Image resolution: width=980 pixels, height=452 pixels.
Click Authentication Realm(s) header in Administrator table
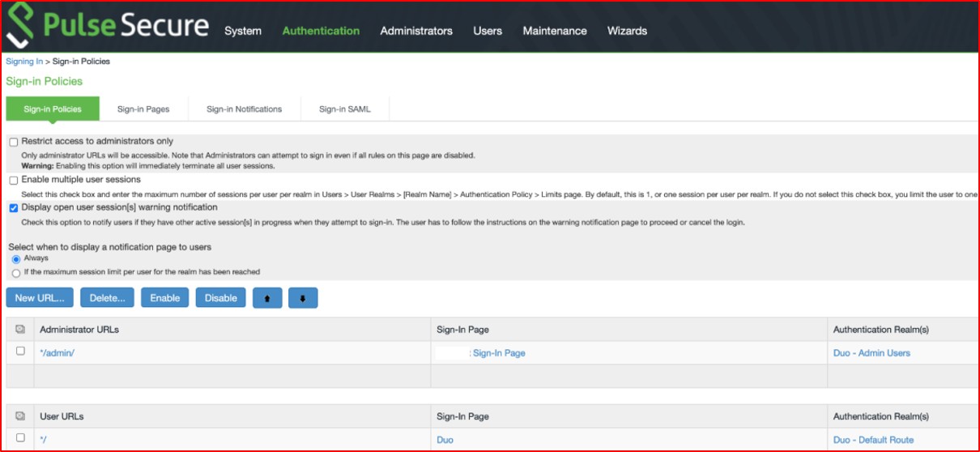click(x=880, y=330)
